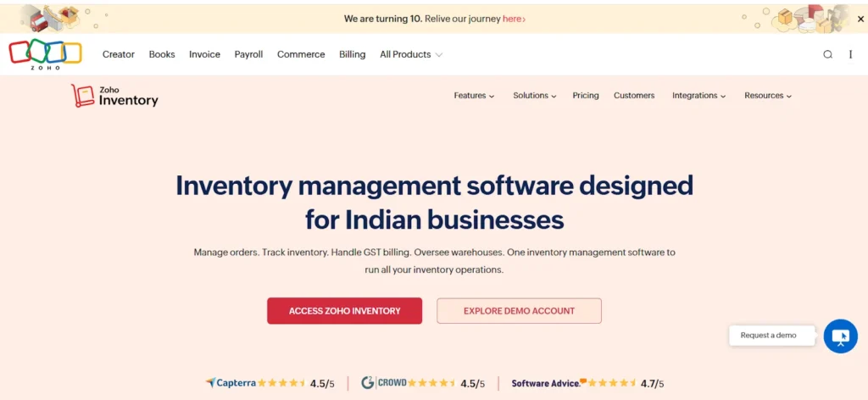
Task: Open the vertical more-options icon in header
Action: [x=850, y=54]
